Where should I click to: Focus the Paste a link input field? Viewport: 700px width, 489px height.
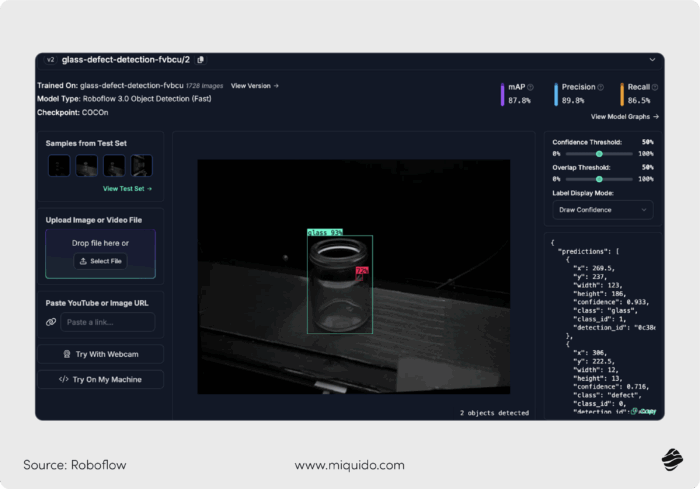[x=108, y=322]
